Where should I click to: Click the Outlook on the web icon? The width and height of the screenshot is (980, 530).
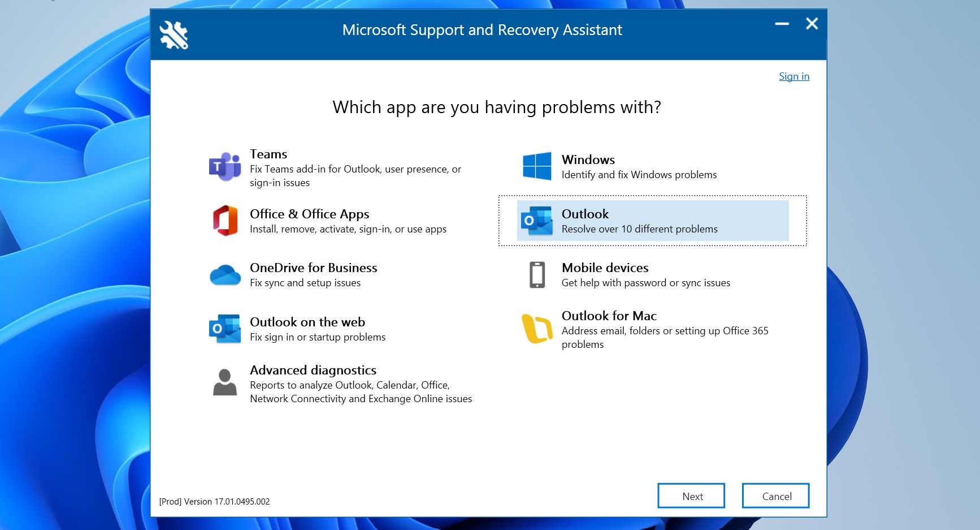[x=224, y=328]
